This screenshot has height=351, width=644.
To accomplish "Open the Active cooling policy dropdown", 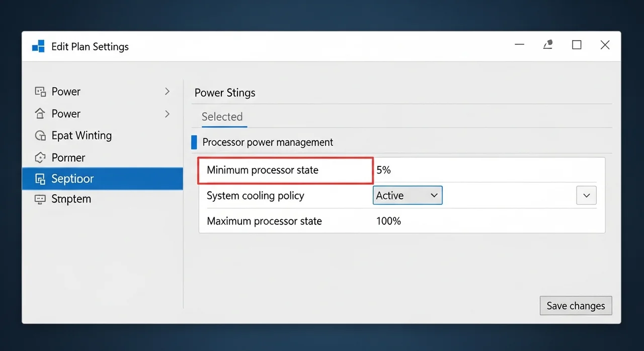I will (x=408, y=196).
